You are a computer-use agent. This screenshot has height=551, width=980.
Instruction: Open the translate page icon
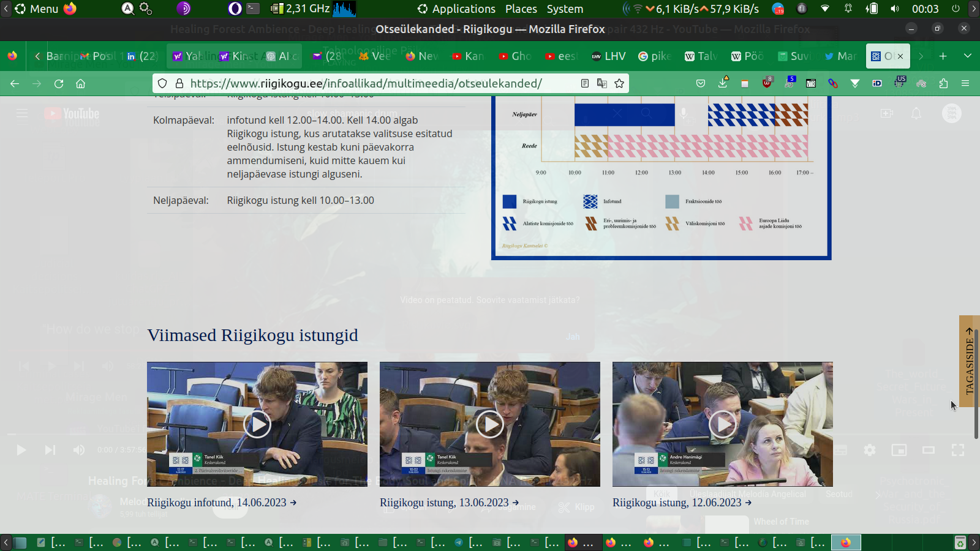(x=602, y=83)
